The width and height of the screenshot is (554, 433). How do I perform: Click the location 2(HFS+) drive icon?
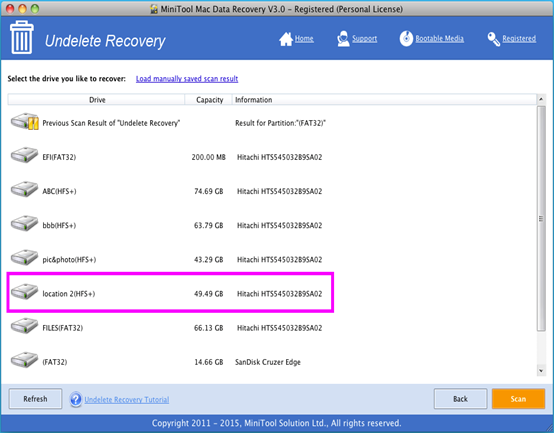[x=24, y=292]
